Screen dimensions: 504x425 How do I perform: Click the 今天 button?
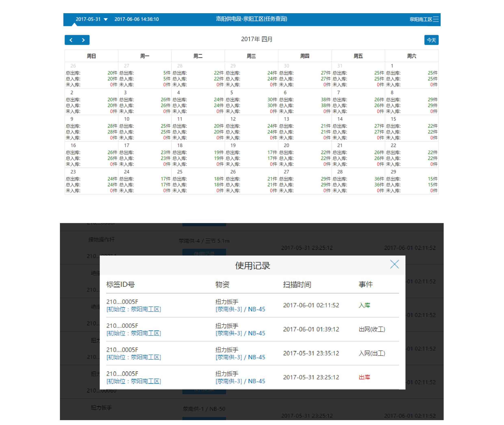point(431,40)
